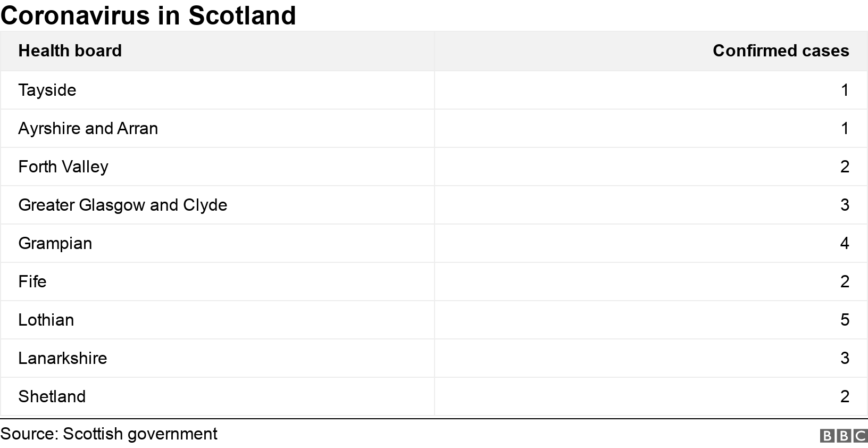The image size is (868, 448).
Task: Select the Tayside row label
Action: pos(47,90)
